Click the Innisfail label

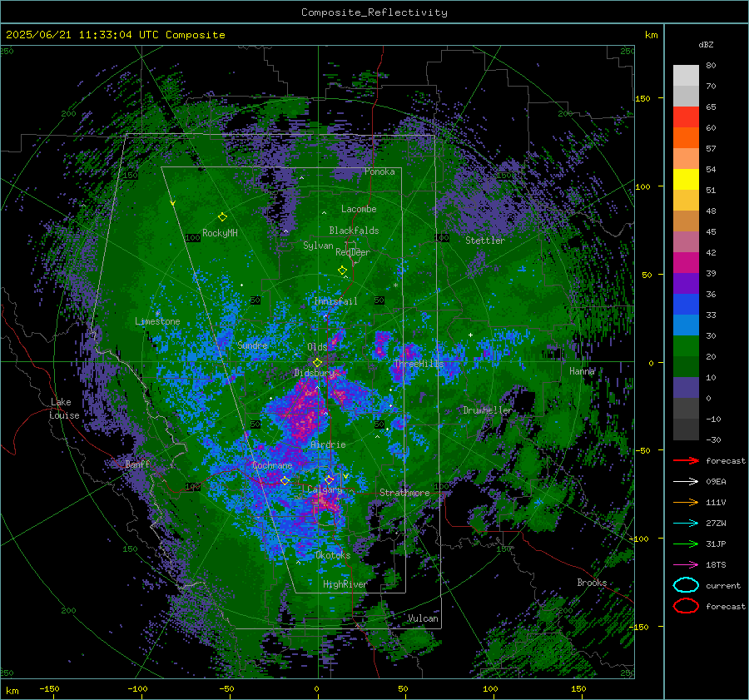click(335, 301)
